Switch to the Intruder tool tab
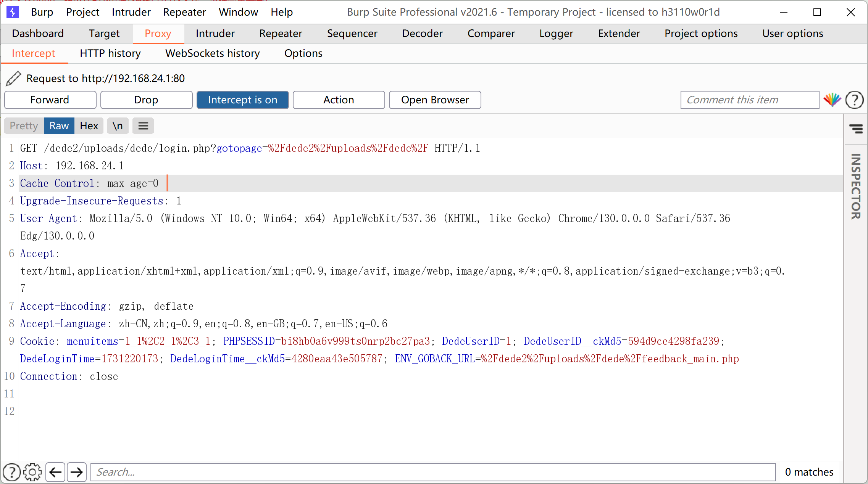Screen dimensions: 868x484 215,34
